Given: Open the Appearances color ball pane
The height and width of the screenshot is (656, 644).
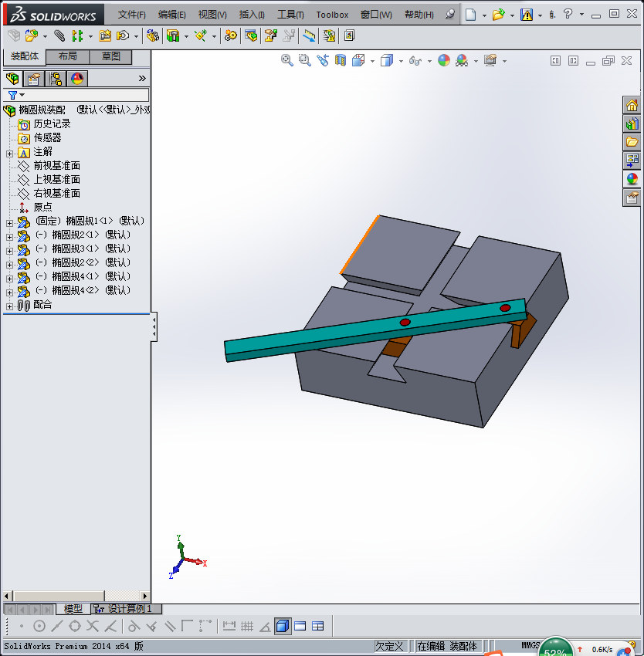Looking at the screenshot, I should [x=632, y=178].
